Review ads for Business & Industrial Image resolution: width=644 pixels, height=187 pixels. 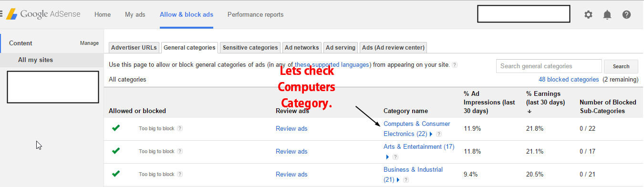(291, 174)
